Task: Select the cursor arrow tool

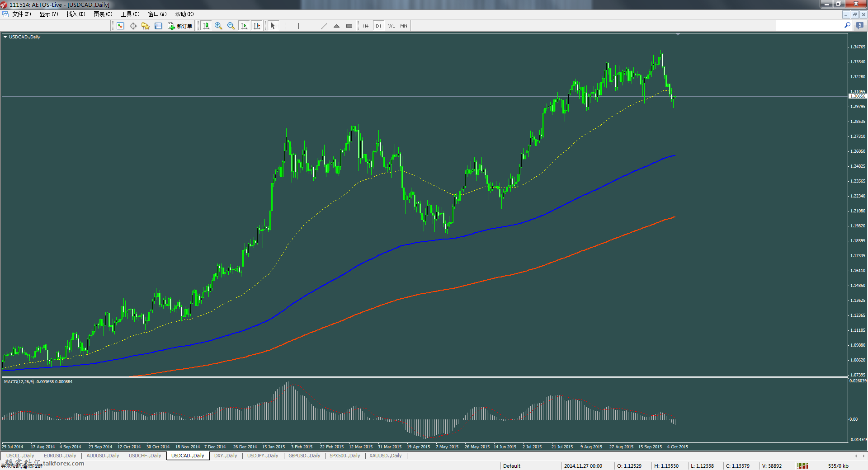Action: pyautogui.click(x=273, y=26)
